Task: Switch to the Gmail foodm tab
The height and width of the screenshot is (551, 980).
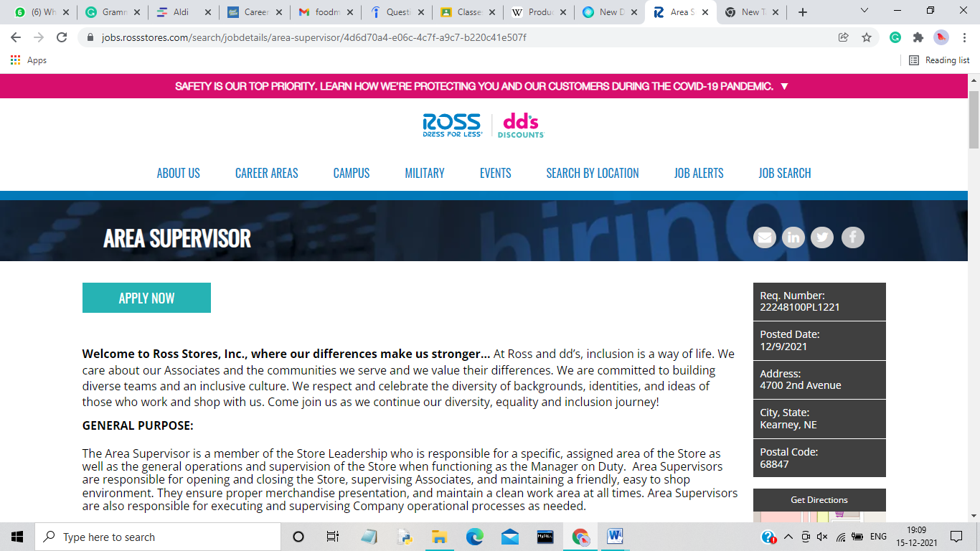Action: click(x=325, y=12)
